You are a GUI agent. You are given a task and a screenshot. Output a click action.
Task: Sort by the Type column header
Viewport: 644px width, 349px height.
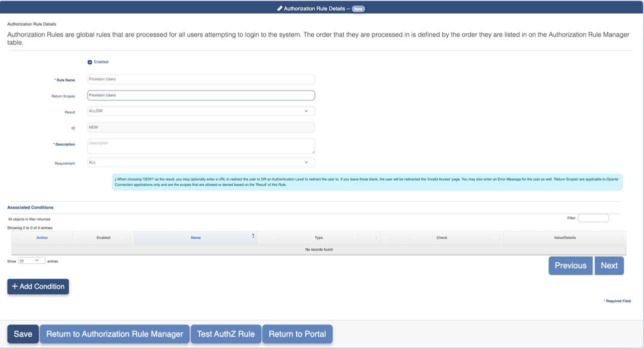pos(319,238)
